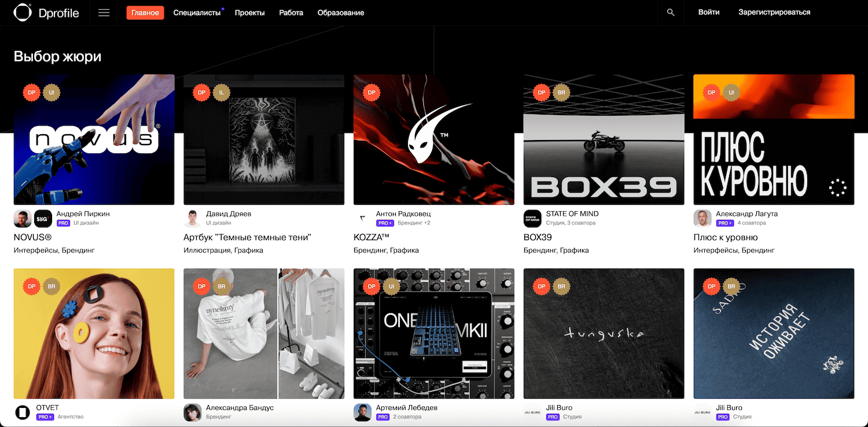
Task: Open KOZZA™ project title
Action: 372,237
